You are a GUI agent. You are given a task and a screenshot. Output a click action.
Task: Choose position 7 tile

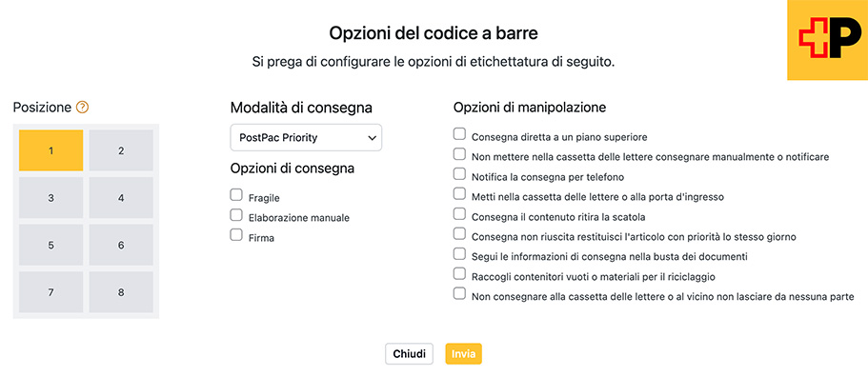pos(50,292)
